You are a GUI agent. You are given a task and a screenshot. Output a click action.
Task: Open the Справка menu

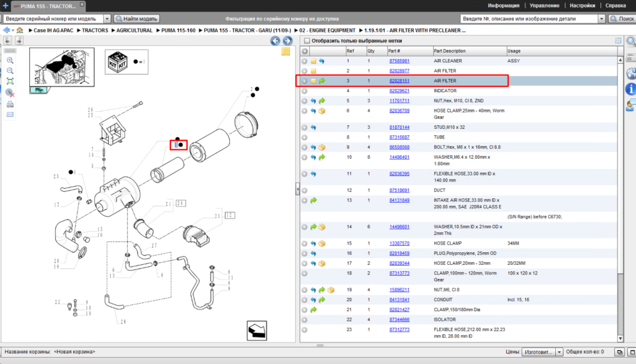pyautogui.click(x=615, y=6)
